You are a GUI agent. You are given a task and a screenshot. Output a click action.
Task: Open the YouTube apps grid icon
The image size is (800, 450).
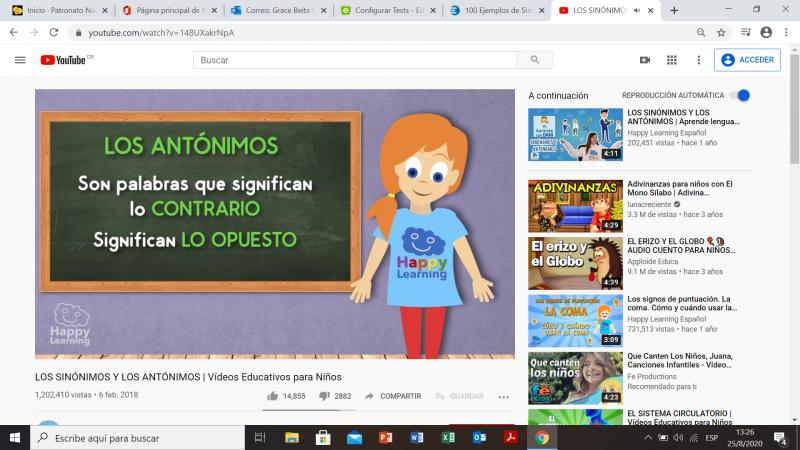click(x=671, y=60)
